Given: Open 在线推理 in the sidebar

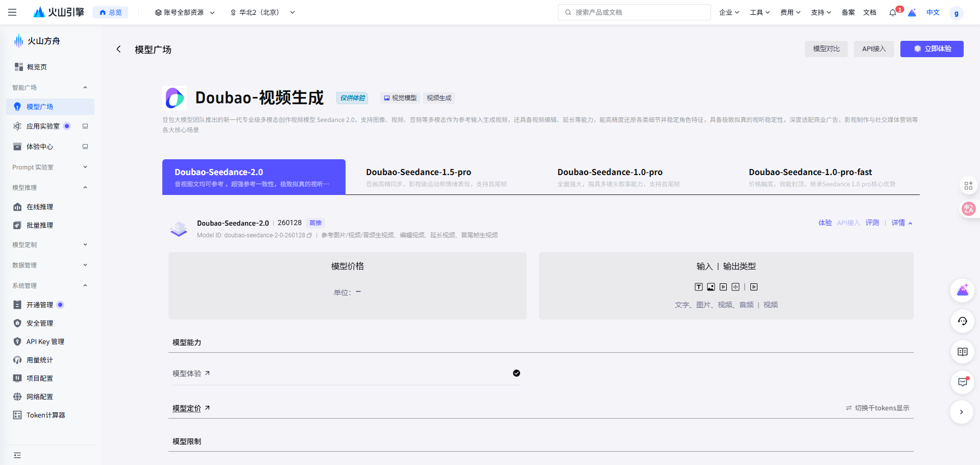Looking at the screenshot, I should tap(50, 207).
